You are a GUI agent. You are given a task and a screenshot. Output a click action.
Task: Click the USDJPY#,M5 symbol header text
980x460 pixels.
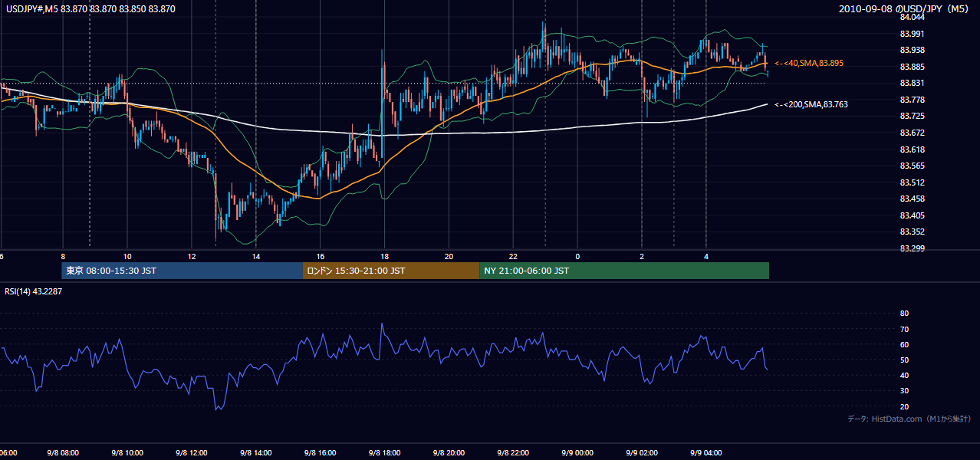90,9
